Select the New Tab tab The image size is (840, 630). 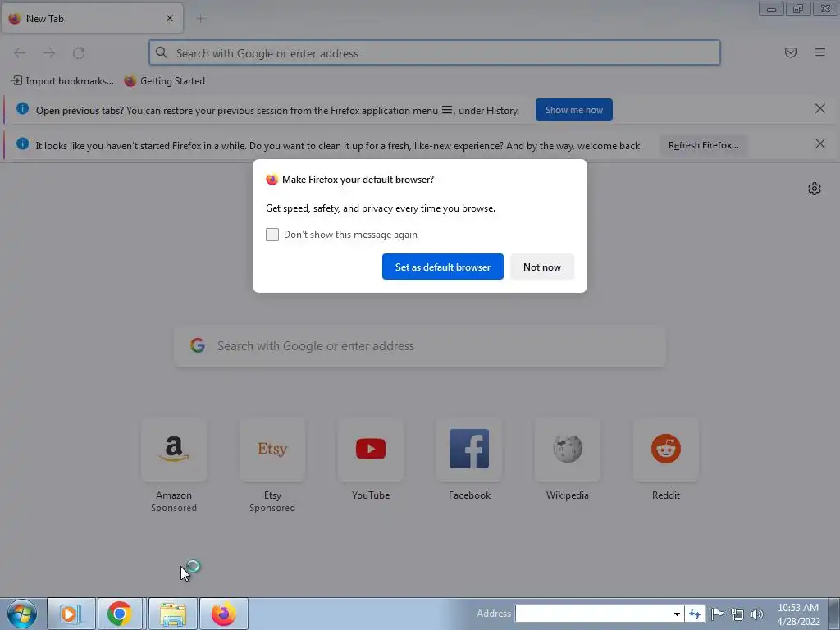coord(92,19)
